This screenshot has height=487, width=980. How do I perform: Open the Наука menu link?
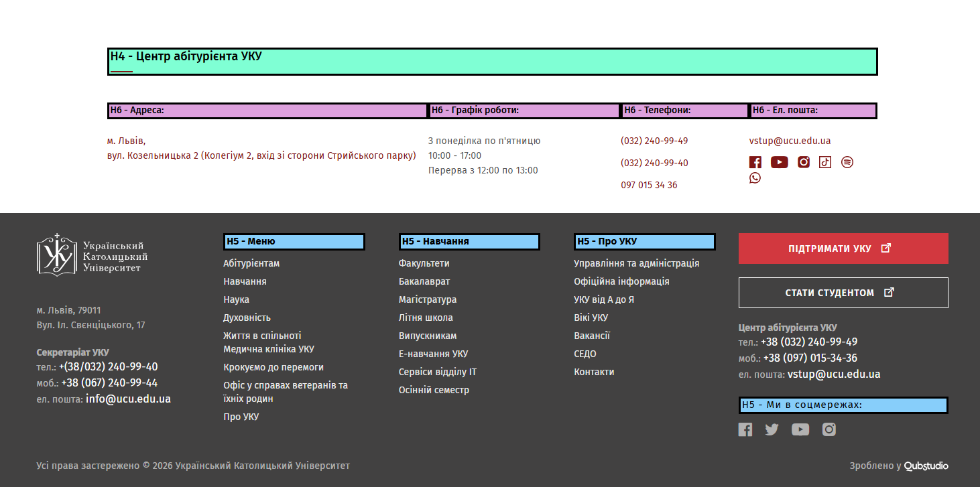coord(236,299)
